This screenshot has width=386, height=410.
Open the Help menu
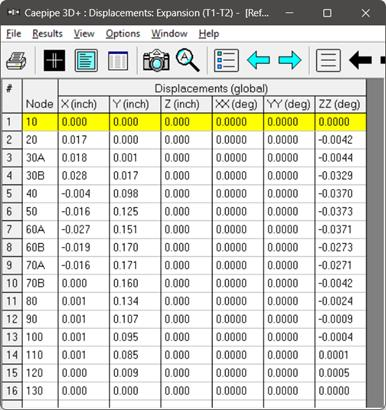(209, 34)
